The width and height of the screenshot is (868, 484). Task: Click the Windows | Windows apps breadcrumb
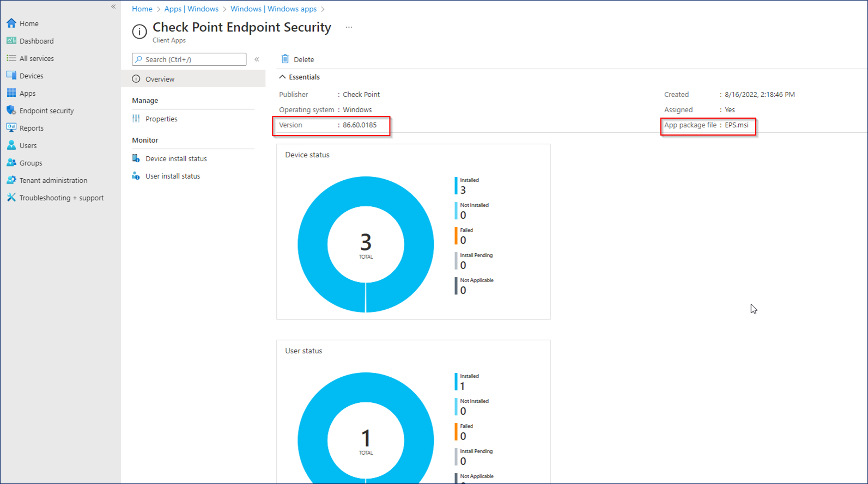coord(274,9)
